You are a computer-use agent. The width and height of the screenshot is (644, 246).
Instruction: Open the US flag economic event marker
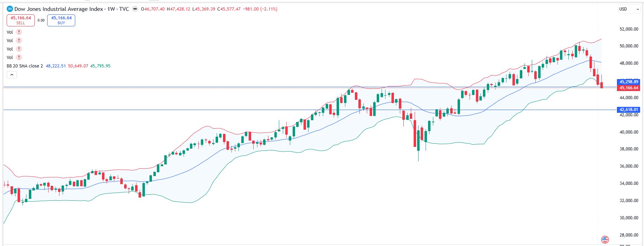pos(605,240)
